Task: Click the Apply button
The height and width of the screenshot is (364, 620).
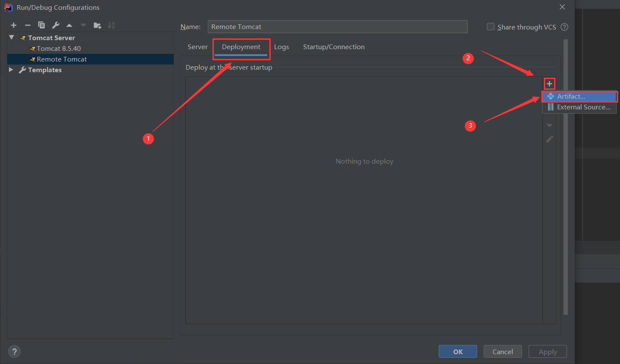Action: coord(548,352)
